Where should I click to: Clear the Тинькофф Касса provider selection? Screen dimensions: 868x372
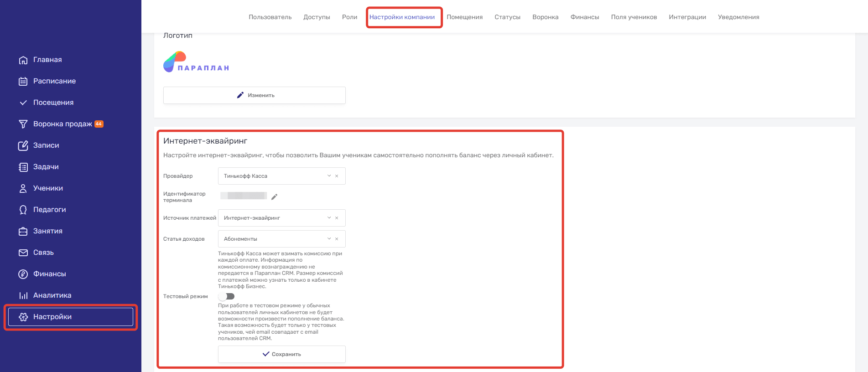pyautogui.click(x=337, y=176)
